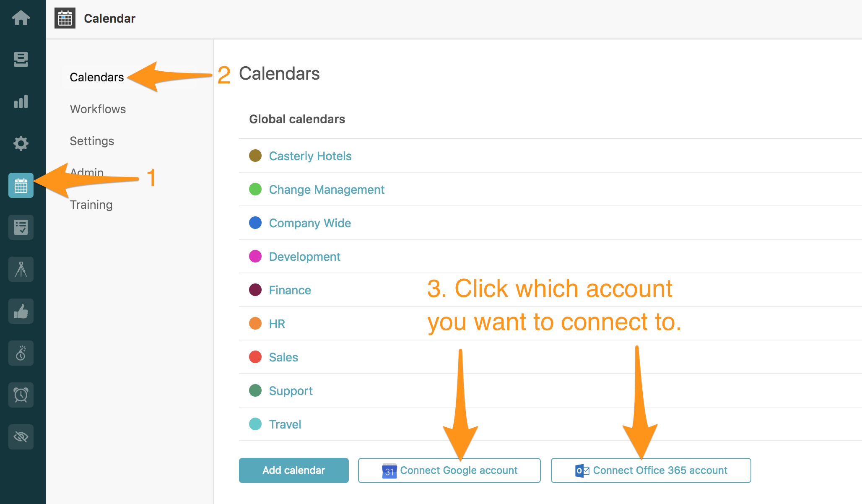
Task: Click Connect Office 365 account button
Action: click(651, 470)
